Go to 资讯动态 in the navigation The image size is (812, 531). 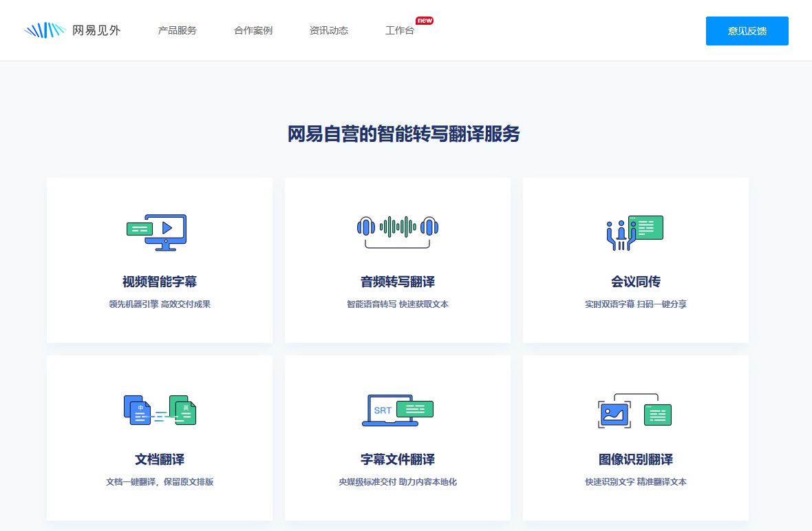tap(329, 30)
